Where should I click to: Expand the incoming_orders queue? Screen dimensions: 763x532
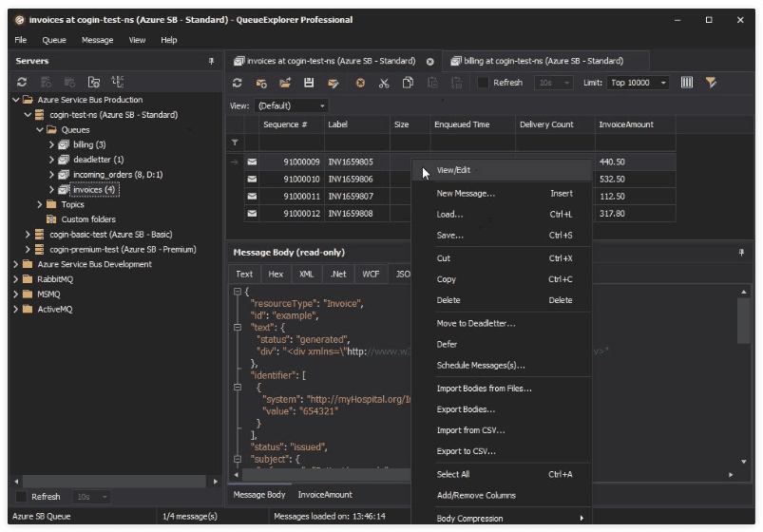(51, 174)
